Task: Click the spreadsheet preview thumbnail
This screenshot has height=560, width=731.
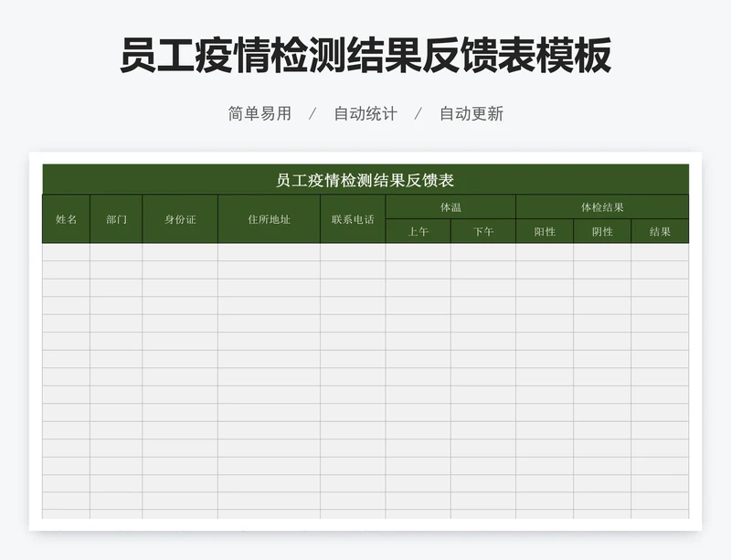Action: (x=365, y=342)
